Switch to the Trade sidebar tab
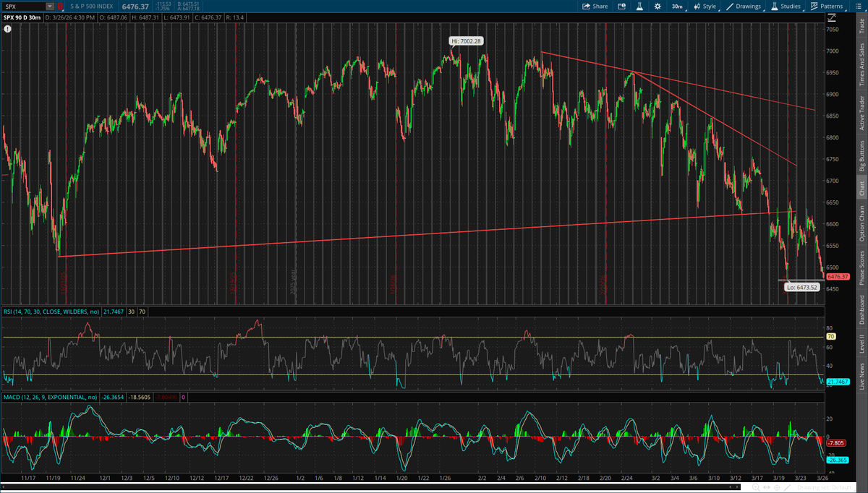Image resolution: width=868 pixels, height=493 pixels. (861, 26)
